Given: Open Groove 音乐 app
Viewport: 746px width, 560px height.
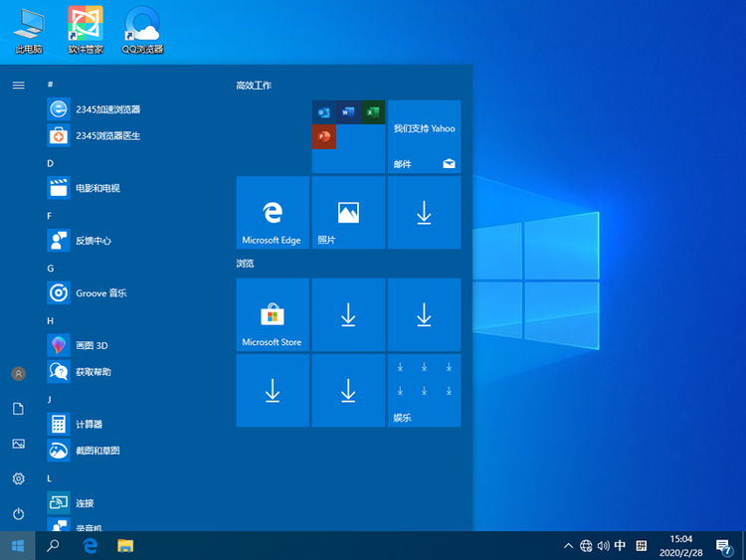Looking at the screenshot, I should pos(100,293).
